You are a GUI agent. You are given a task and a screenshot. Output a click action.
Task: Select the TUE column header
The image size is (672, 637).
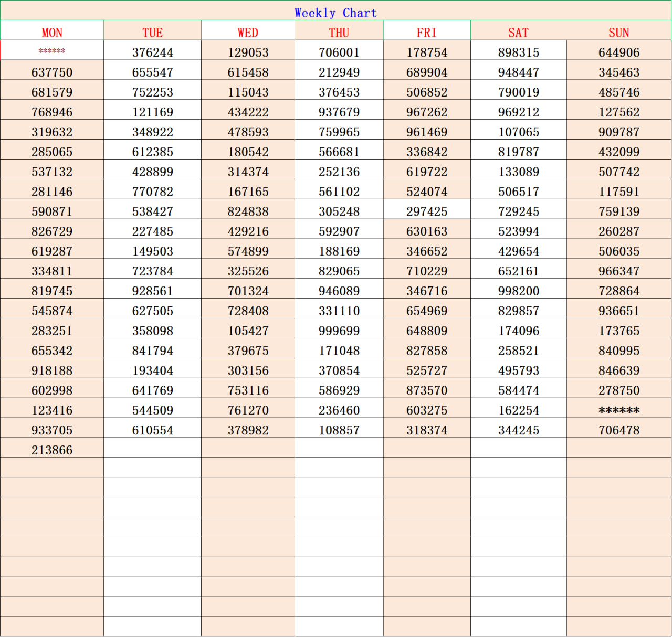point(152,32)
